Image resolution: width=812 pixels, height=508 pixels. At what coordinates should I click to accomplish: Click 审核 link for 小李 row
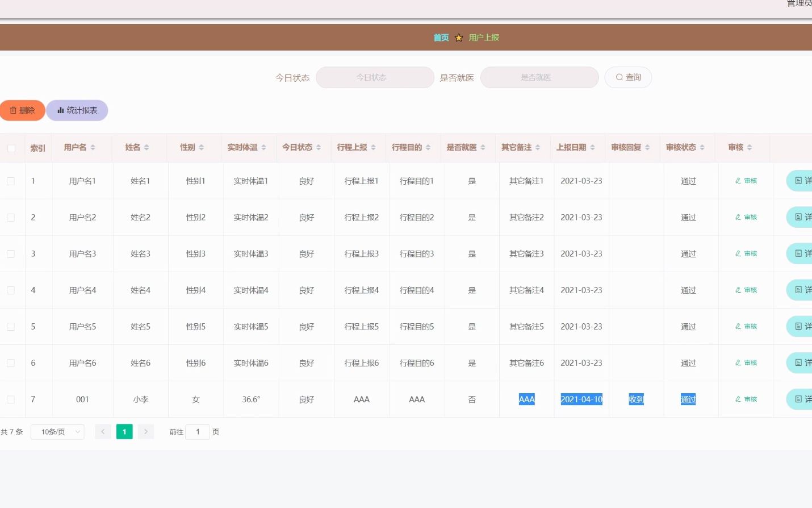pyautogui.click(x=746, y=399)
